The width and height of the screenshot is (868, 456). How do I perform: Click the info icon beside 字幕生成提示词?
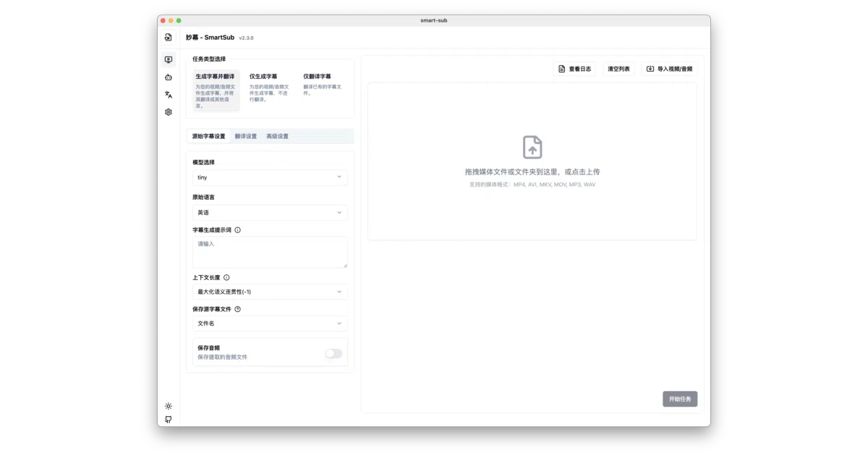point(238,230)
